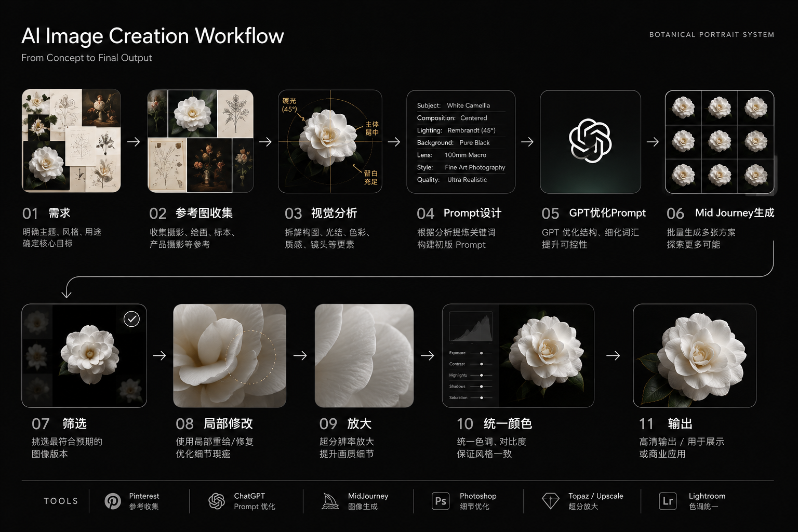Click the Pinterest logo icon
This screenshot has width=798, height=532.
point(112,501)
